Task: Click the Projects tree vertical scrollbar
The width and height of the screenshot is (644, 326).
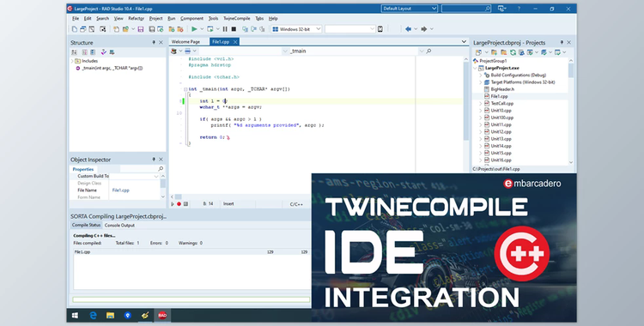Action: click(571, 111)
